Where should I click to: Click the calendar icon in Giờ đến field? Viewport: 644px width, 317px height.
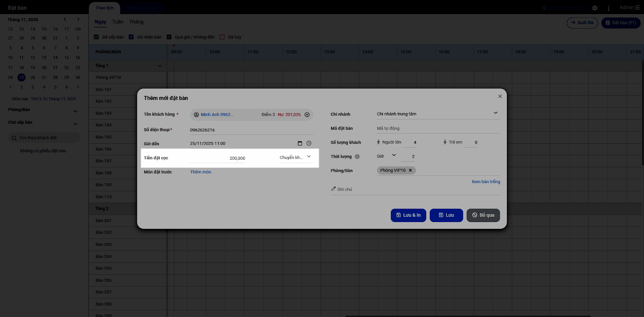[x=299, y=144]
